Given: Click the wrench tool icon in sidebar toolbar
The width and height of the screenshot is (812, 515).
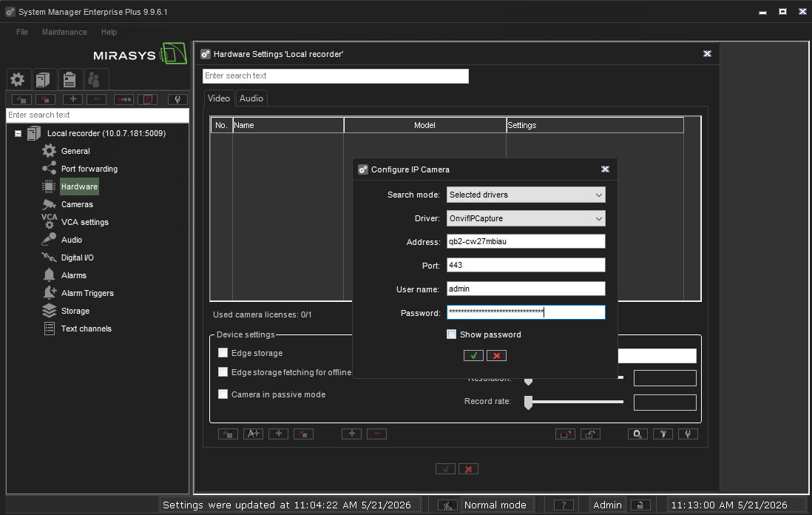Looking at the screenshot, I should (177, 99).
